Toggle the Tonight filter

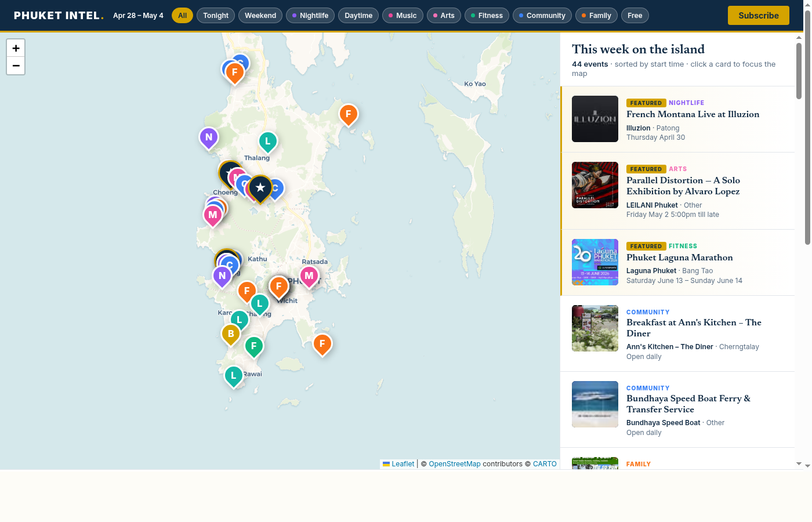pos(216,16)
